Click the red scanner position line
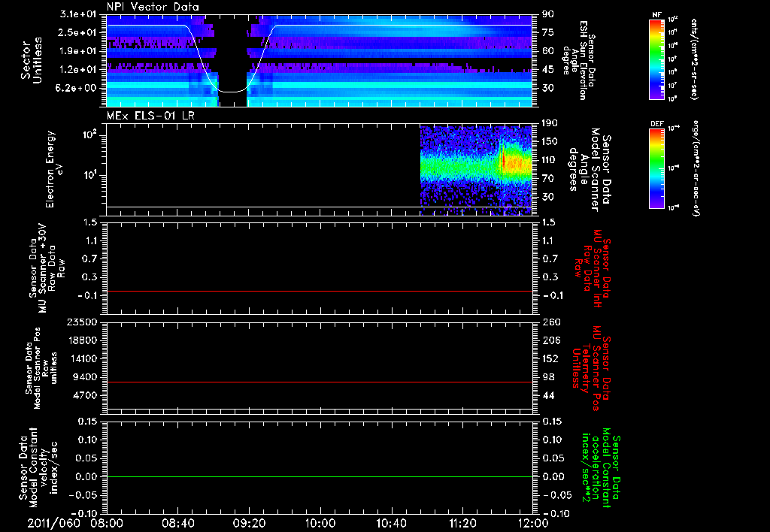The width and height of the screenshot is (770, 532). tap(320, 382)
